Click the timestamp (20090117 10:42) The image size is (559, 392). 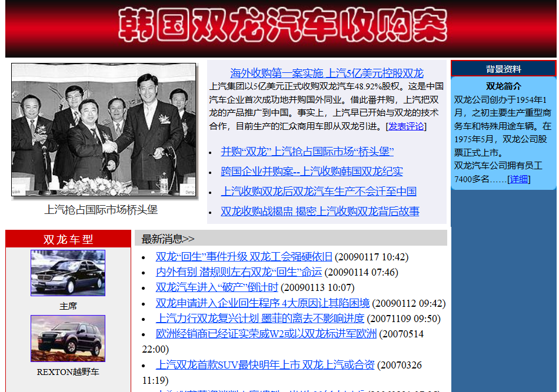pos(372,257)
